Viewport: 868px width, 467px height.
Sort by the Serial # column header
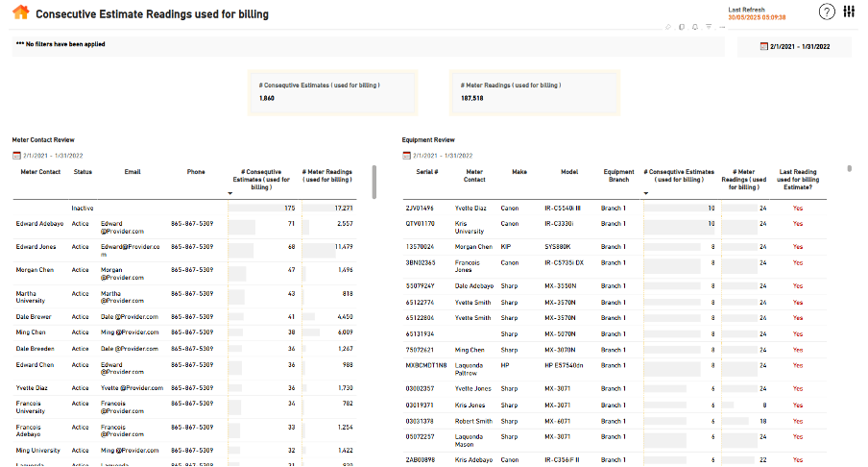click(427, 172)
